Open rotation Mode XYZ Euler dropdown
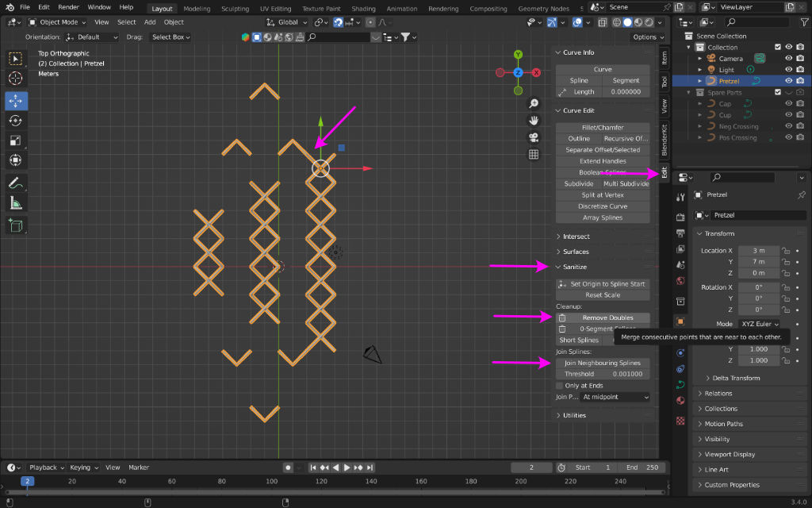 (x=760, y=324)
